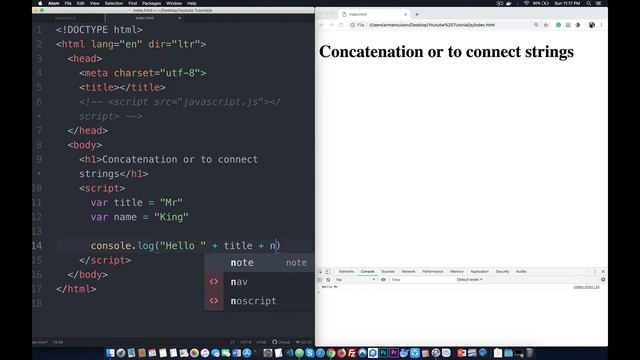Open the Edit menu
The height and width of the screenshot is (360, 640).
80,3
